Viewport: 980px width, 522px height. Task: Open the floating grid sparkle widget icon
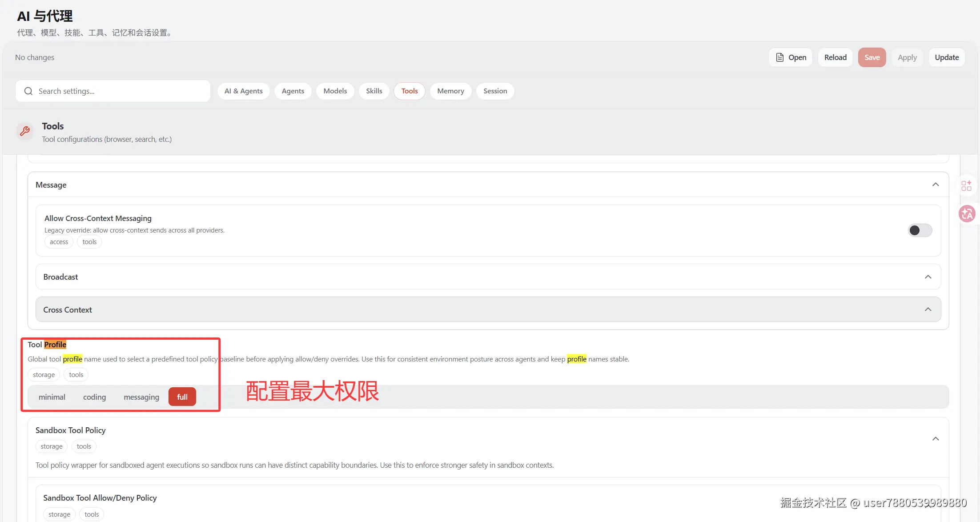point(966,185)
